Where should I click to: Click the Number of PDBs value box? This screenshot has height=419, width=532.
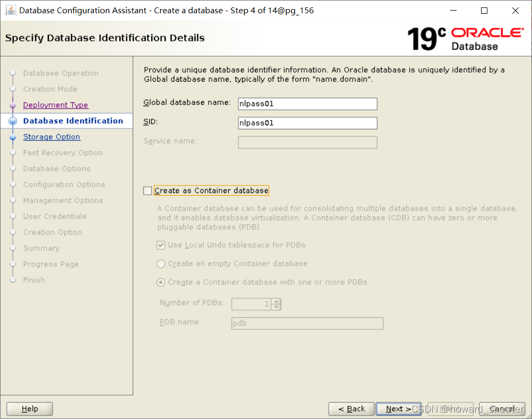pos(252,304)
